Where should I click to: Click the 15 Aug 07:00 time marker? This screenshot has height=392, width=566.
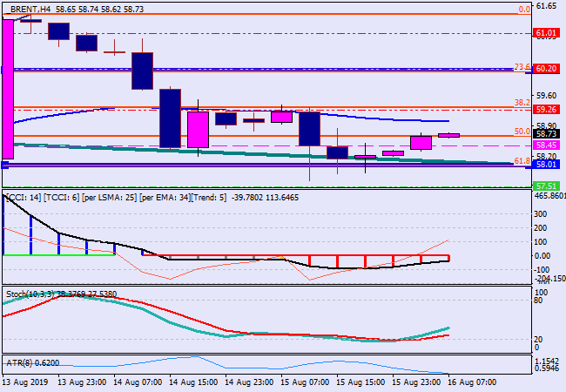click(x=306, y=382)
